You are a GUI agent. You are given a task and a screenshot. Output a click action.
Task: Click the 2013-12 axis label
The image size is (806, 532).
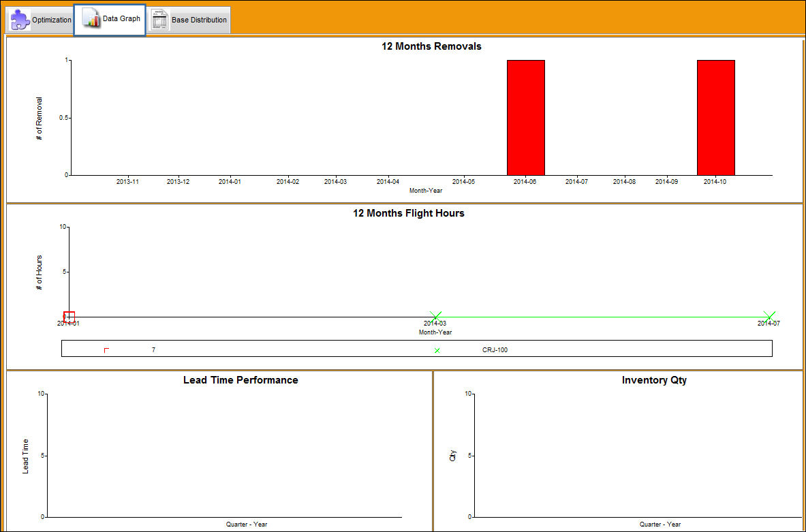(178, 181)
